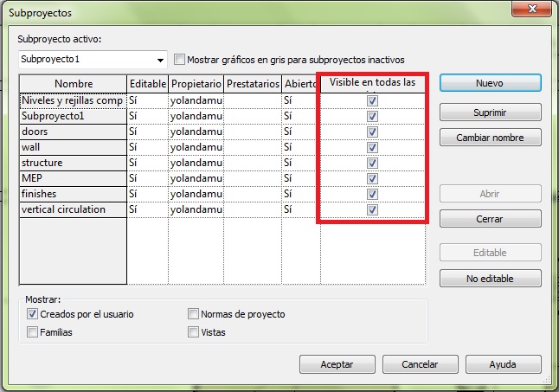
Task: Toggle visibility checkbox for doors workset
Action: [x=372, y=132]
